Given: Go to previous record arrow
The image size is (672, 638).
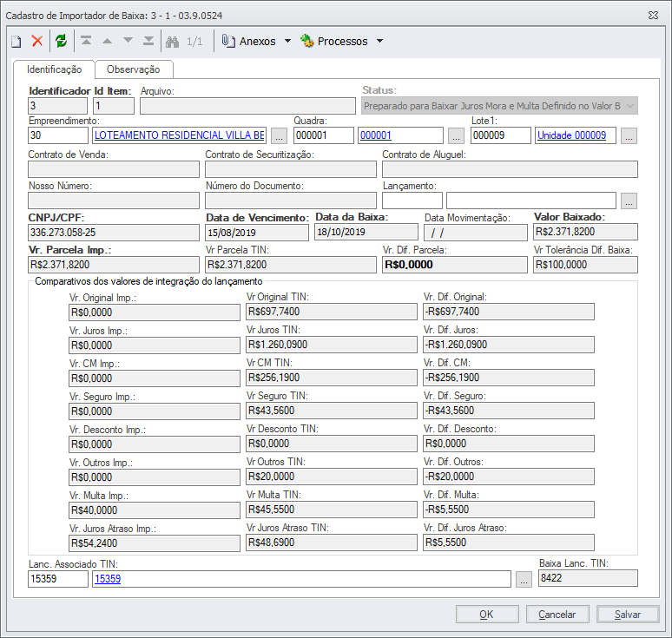Looking at the screenshot, I should coord(107,41).
